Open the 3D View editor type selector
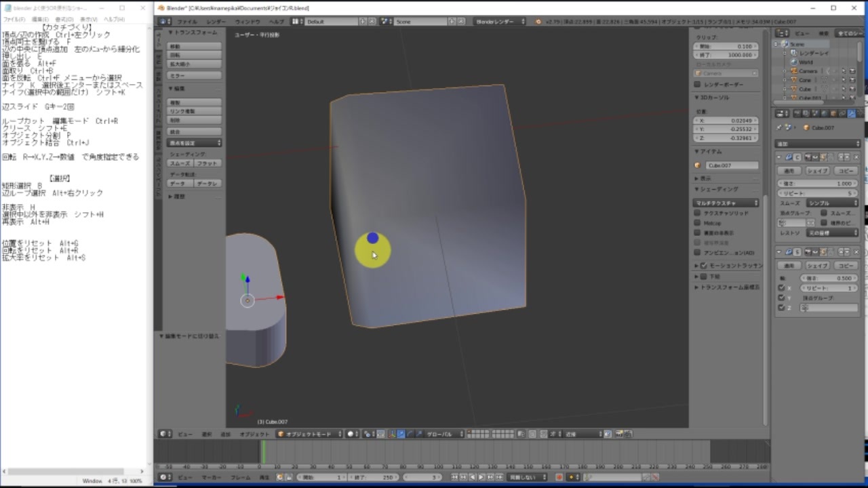Viewport: 868px width, 488px height. [x=163, y=434]
